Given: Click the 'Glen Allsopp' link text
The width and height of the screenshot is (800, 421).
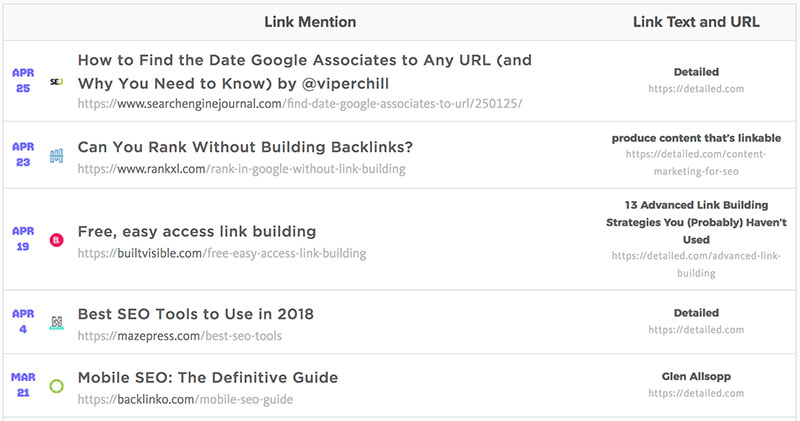Looking at the screenshot, I should click(x=696, y=377).
